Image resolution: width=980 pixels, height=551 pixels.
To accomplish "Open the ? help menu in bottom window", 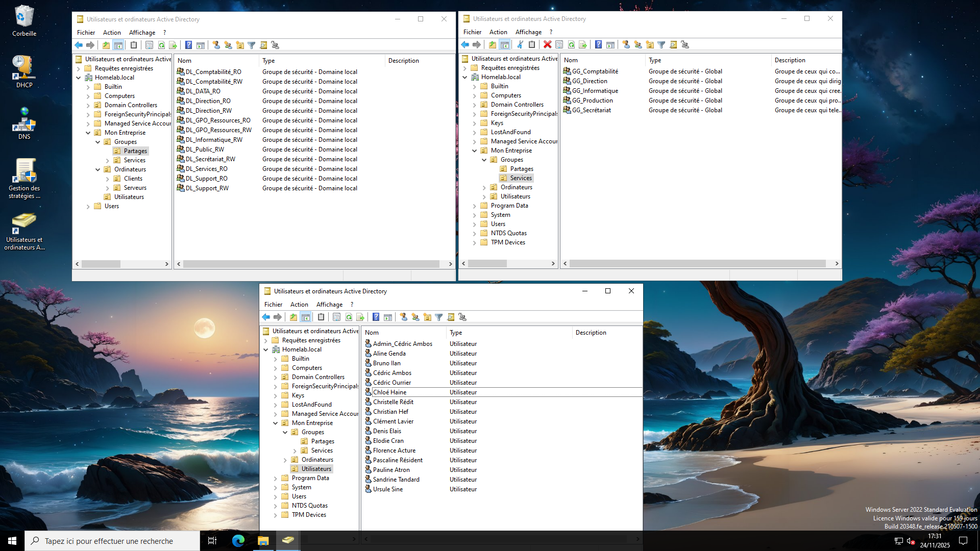I will 352,305.
